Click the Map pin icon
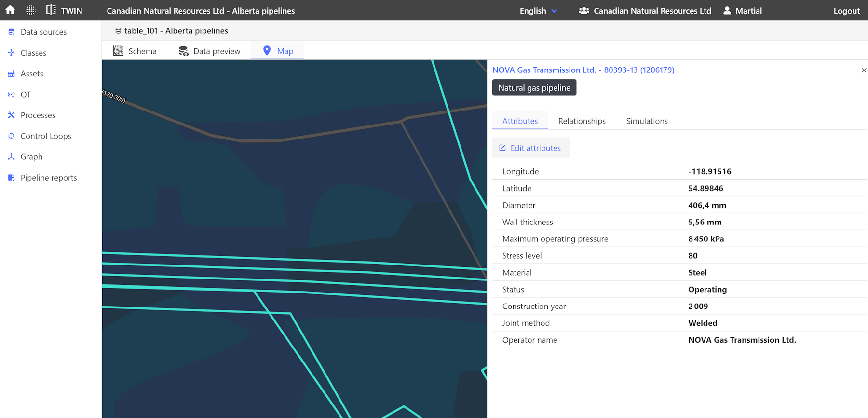 267,50
